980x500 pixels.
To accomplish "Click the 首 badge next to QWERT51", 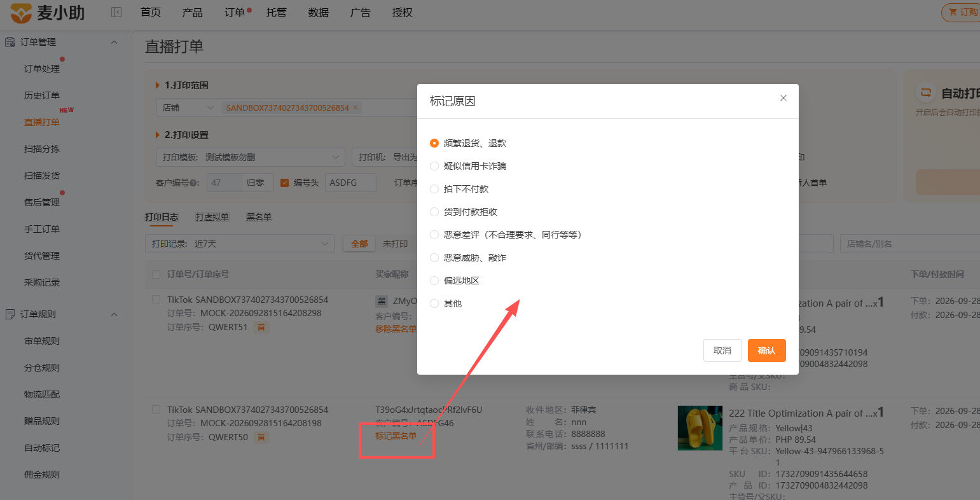I will 261,328.
